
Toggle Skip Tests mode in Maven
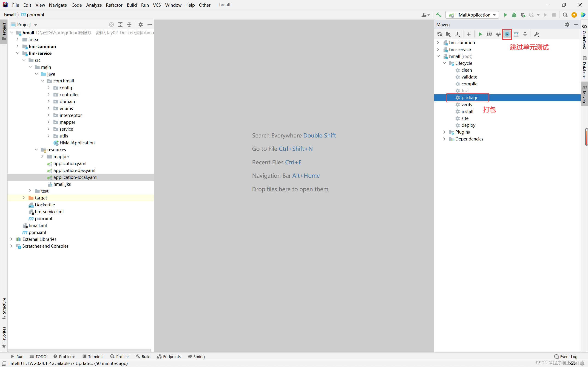coord(507,34)
